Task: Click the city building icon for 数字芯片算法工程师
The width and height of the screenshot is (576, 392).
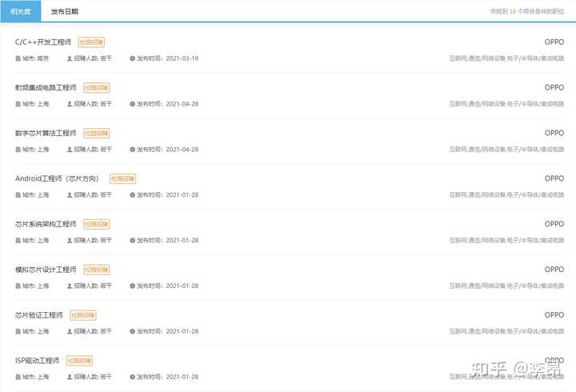Action: coord(18,150)
